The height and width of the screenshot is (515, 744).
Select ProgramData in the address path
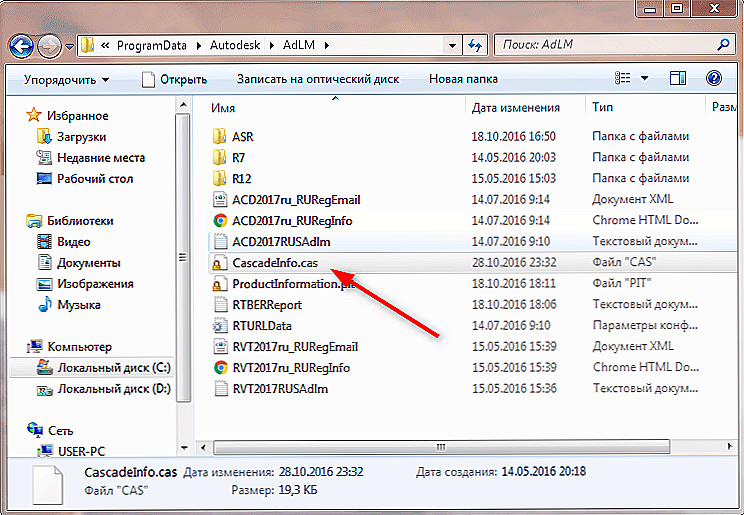[151, 45]
